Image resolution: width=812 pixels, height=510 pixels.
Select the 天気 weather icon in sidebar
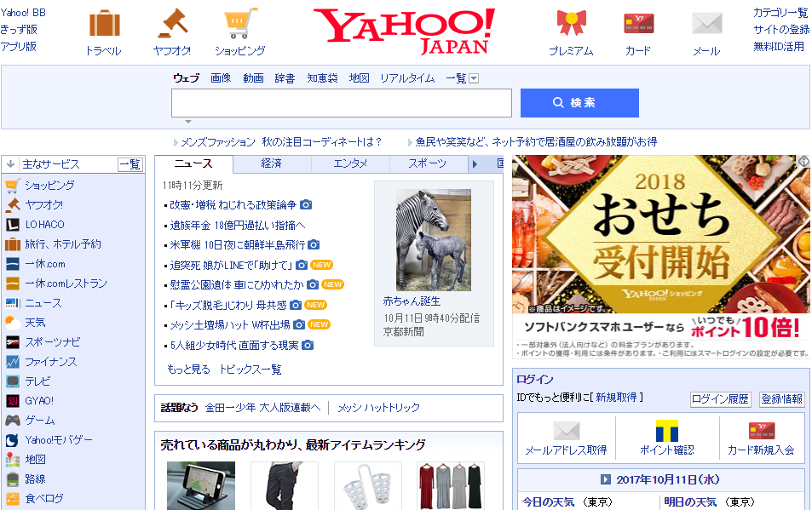[x=13, y=322]
